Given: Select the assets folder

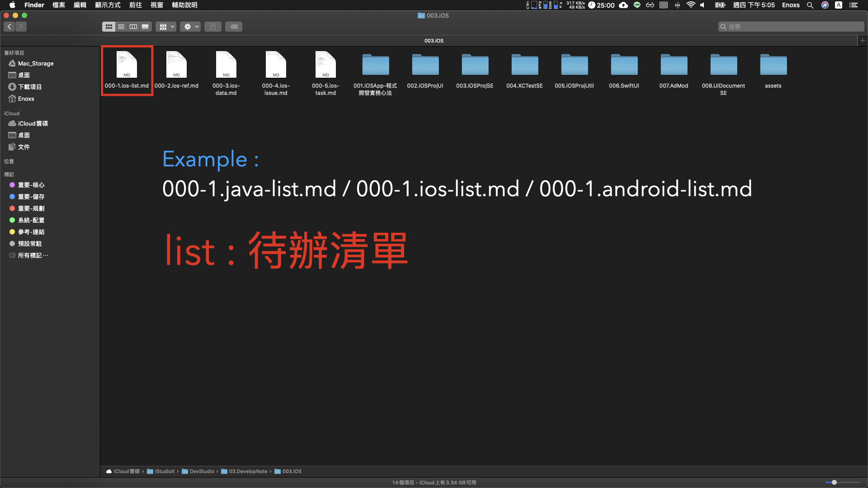Looking at the screenshot, I should coord(773,71).
